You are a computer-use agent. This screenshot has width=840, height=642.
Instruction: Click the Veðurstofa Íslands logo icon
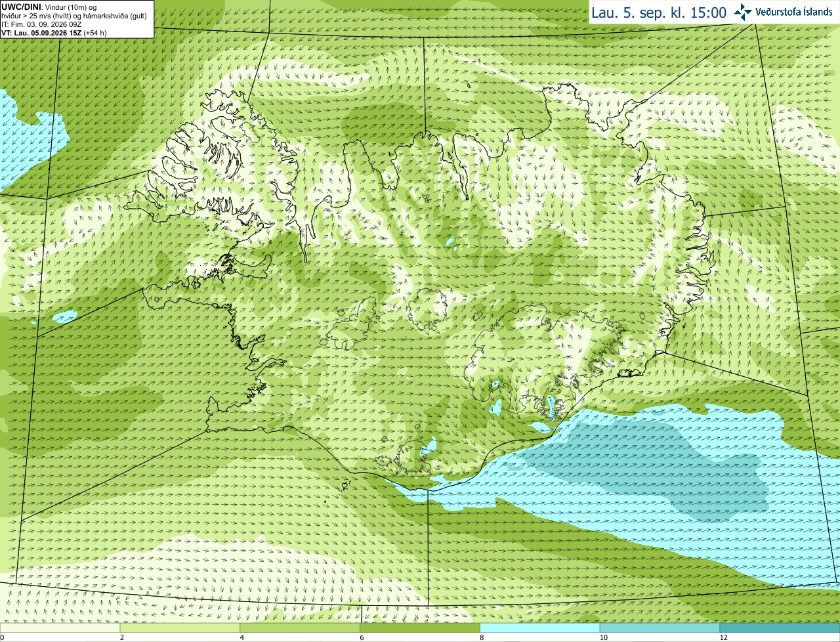tap(743, 12)
